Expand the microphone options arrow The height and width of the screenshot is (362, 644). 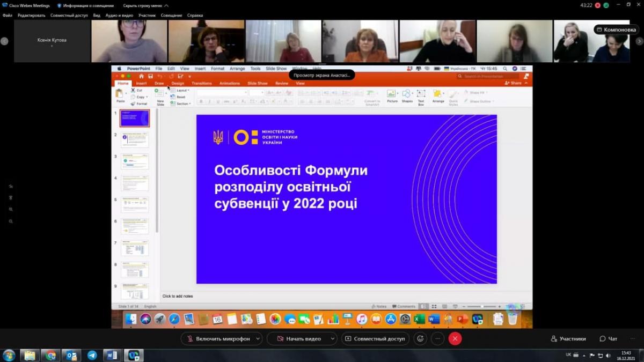tap(258, 339)
